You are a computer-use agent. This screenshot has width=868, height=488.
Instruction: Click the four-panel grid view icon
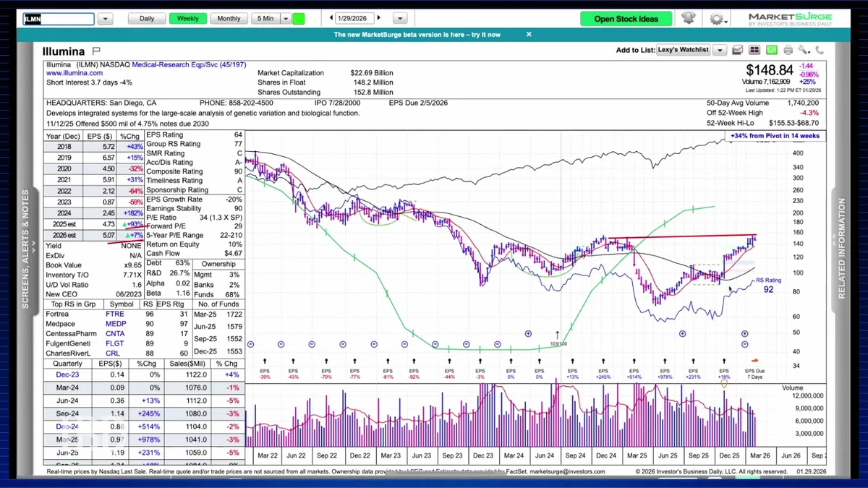point(754,51)
